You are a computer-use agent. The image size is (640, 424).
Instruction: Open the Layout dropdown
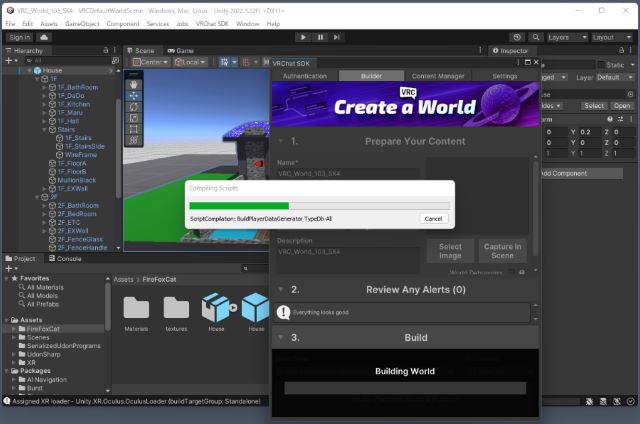tap(612, 37)
